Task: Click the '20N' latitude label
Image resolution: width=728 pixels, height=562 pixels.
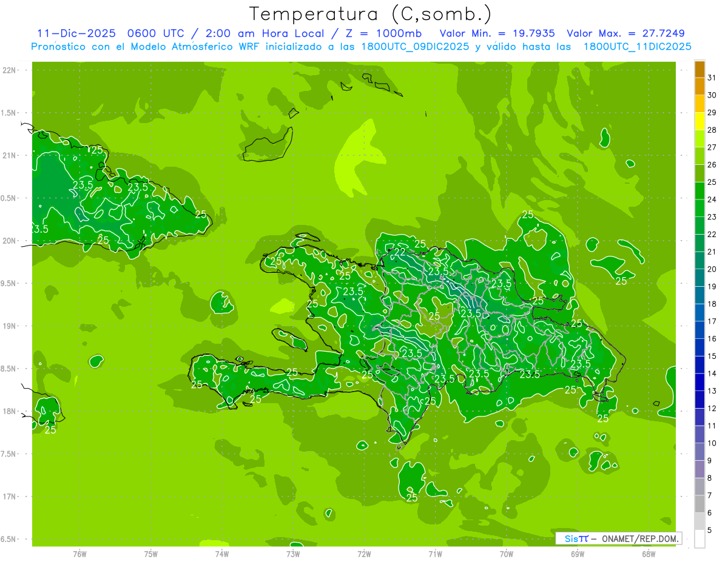Action: click(x=8, y=241)
